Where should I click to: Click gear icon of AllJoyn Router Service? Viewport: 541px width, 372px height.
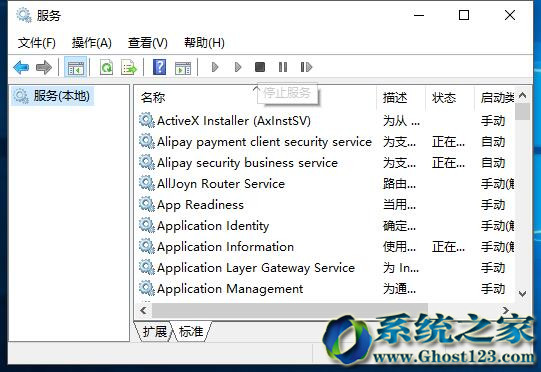(147, 183)
